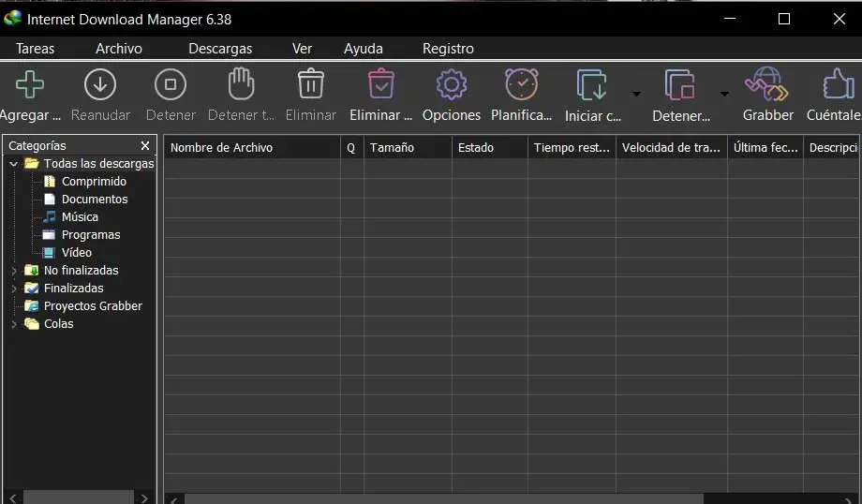Select the Finalizadas folder
The width and height of the screenshot is (862, 504).
pos(74,288)
